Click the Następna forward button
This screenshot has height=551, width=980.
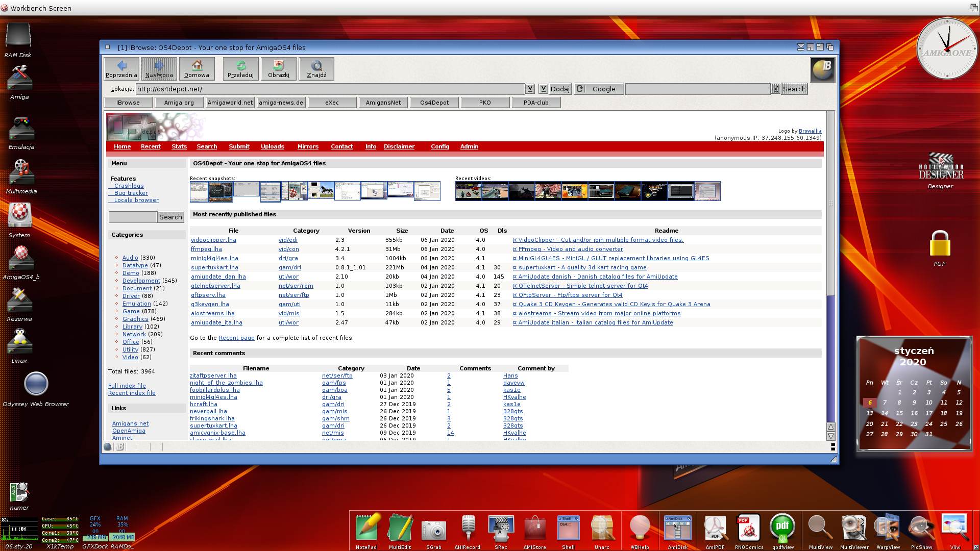point(159,69)
